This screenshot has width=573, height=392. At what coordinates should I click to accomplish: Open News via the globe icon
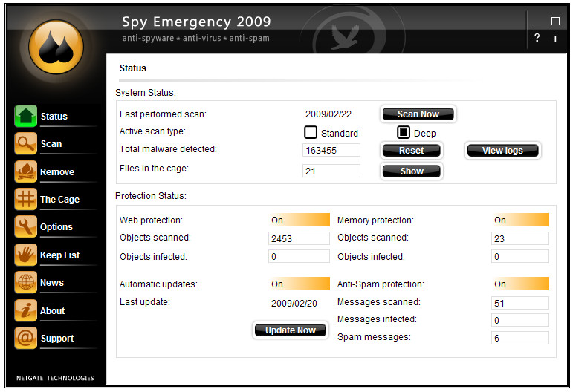pos(25,282)
